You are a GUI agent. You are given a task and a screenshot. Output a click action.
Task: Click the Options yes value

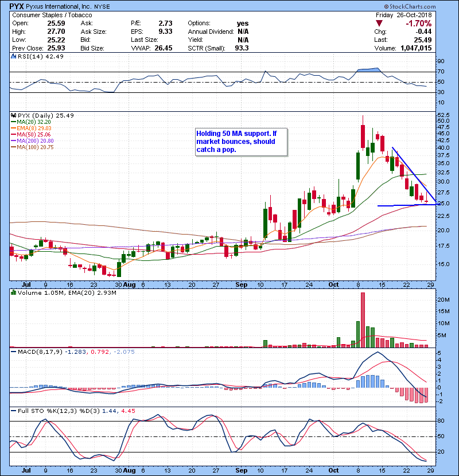pos(243,24)
